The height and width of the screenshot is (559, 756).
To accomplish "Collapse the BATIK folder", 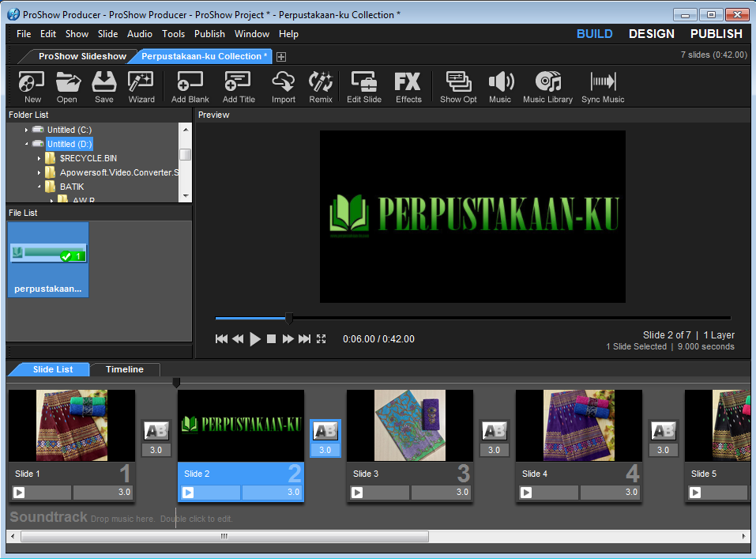I will 39,187.
